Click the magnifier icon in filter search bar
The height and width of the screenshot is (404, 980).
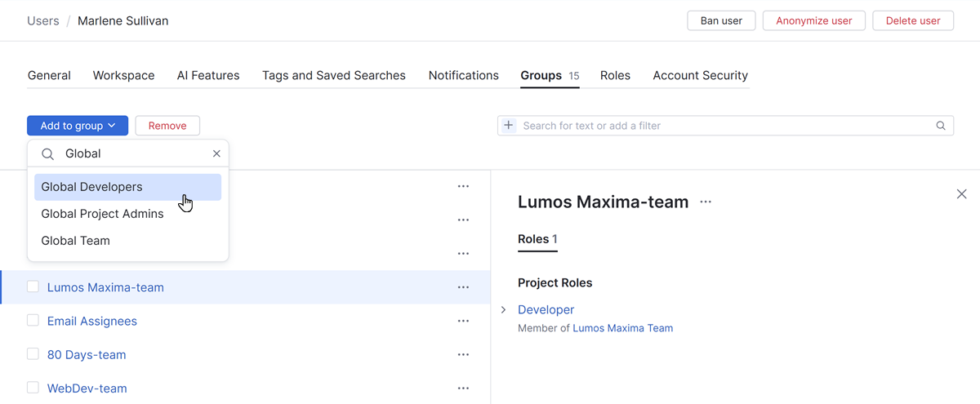941,126
